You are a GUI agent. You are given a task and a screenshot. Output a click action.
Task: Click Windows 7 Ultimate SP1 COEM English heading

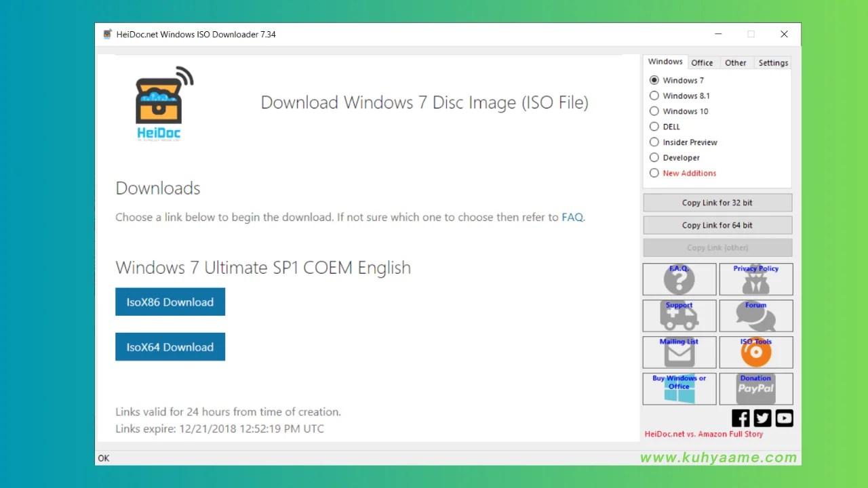coord(263,268)
